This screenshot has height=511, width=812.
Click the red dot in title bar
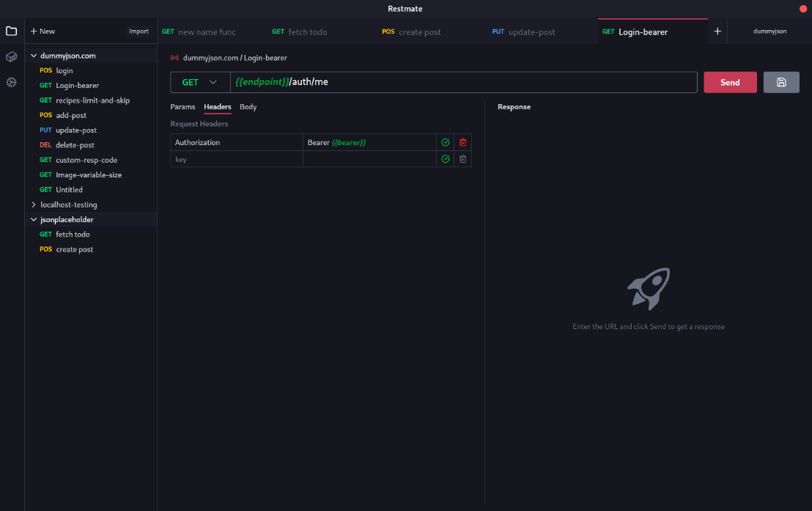[803, 9]
